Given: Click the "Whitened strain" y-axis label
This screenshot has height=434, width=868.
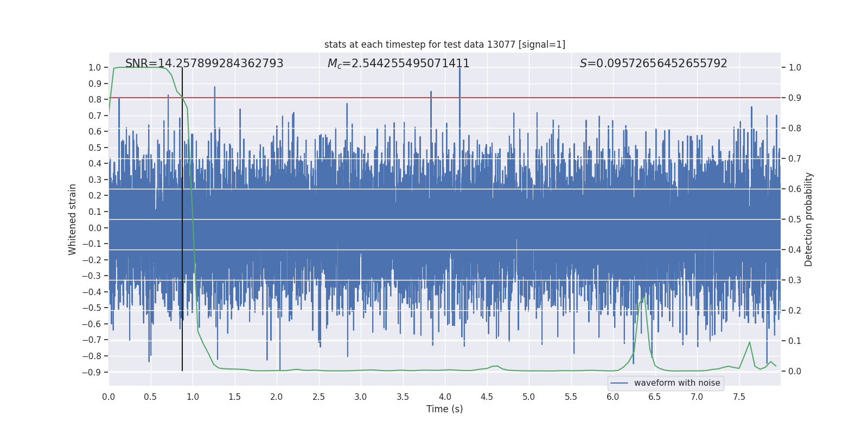Looking at the screenshot, I should coord(73,219).
